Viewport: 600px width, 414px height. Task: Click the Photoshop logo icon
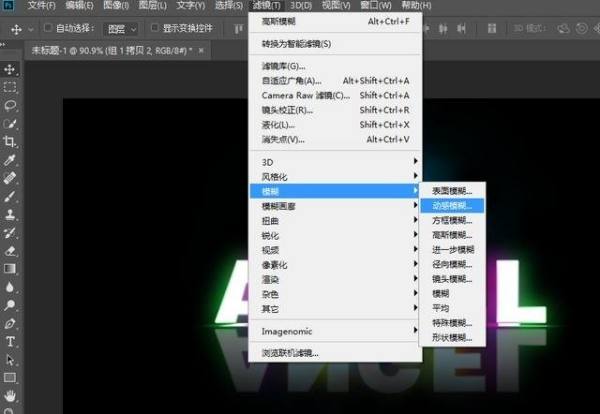(x=8, y=5)
